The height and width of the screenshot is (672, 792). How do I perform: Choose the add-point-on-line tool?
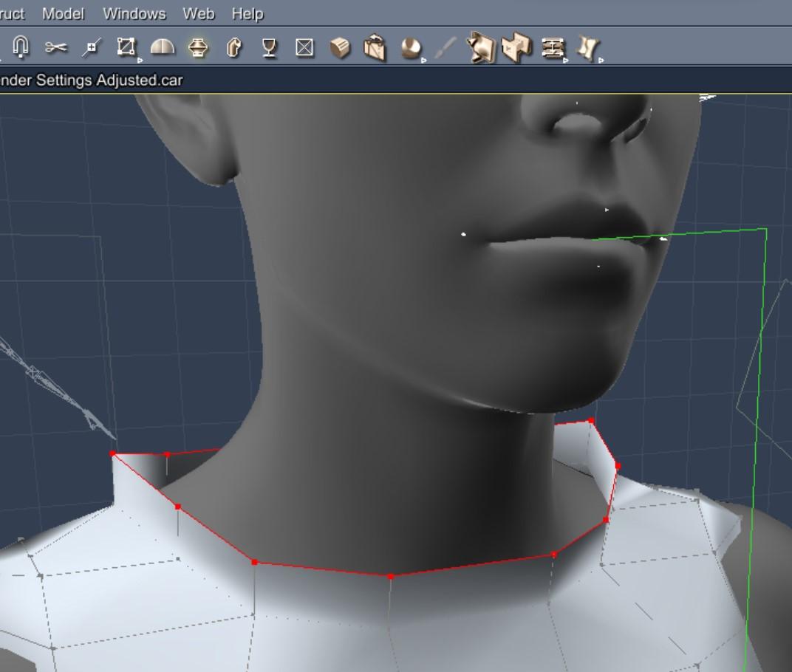(92, 48)
